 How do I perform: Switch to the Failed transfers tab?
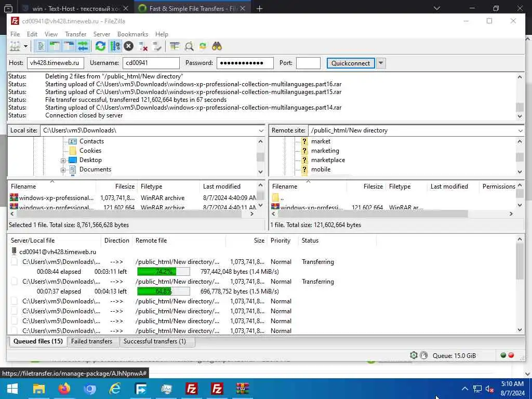91,341
